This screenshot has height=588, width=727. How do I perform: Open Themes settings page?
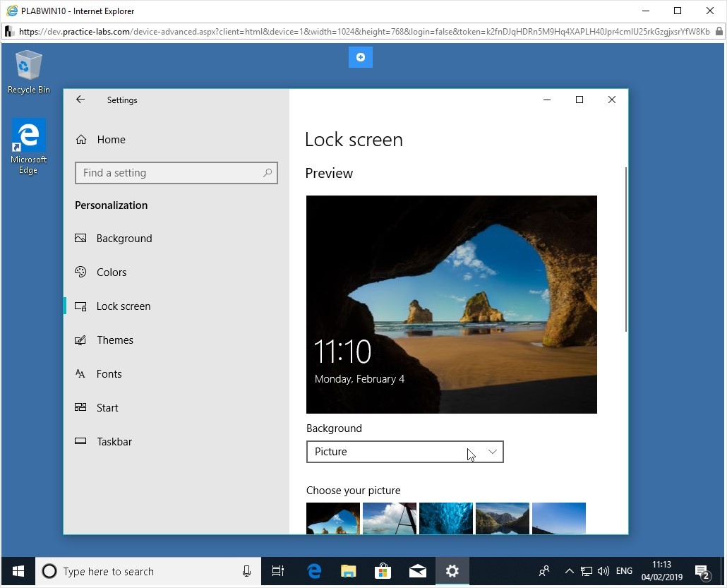tap(104, 340)
